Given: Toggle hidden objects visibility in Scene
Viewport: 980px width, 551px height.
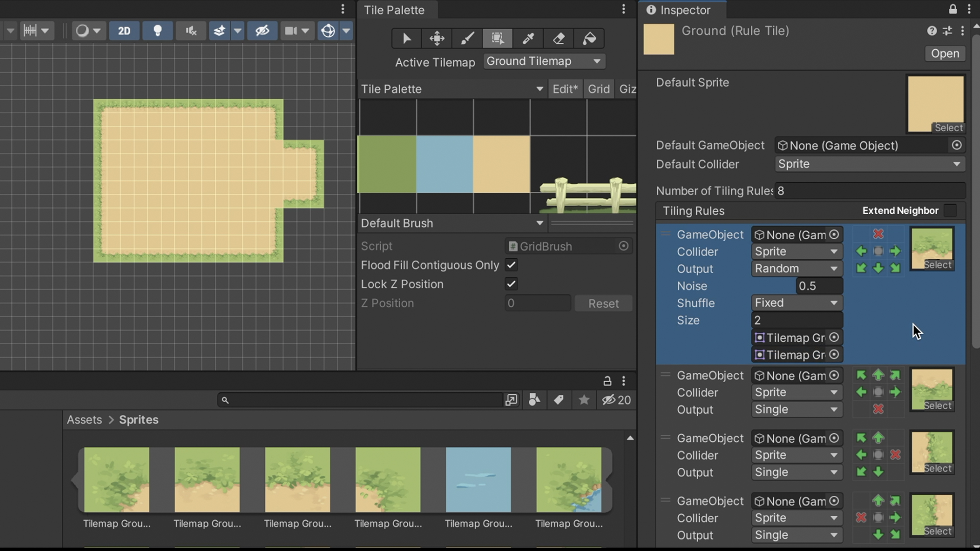Looking at the screenshot, I should pyautogui.click(x=262, y=31).
